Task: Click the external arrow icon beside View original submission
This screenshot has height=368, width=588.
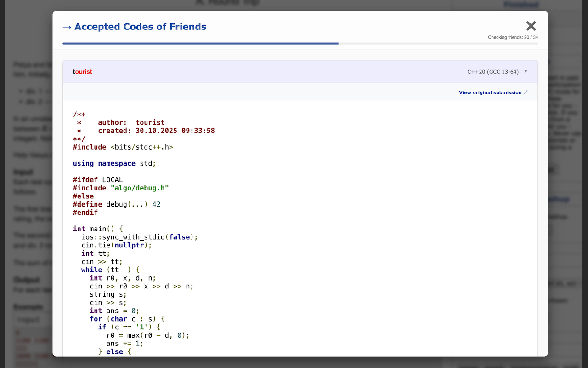Action: point(526,92)
